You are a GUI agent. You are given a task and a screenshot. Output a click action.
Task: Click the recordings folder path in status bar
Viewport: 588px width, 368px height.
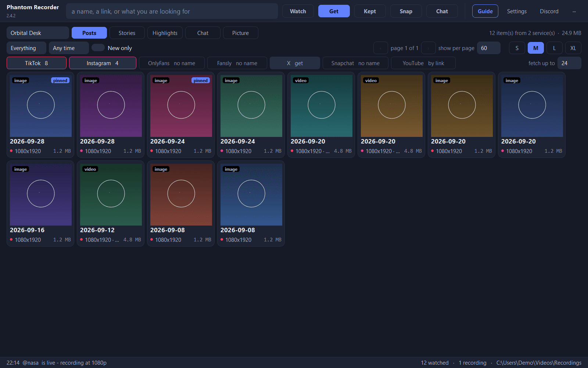(x=539, y=363)
